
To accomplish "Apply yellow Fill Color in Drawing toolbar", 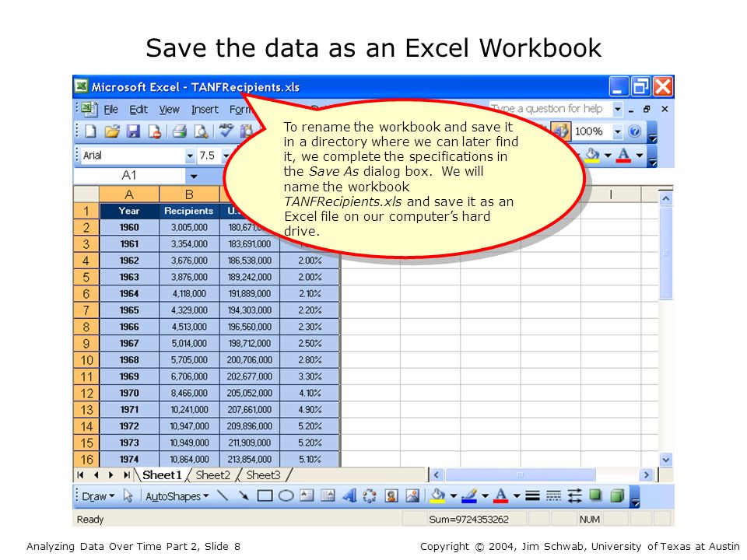I will pos(437,496).
